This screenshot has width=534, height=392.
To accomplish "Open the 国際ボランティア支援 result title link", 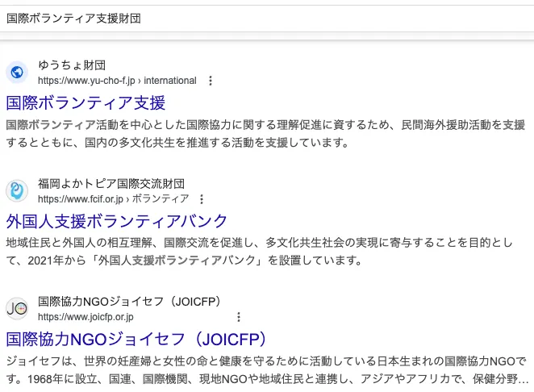I will [x=86, y=103].
